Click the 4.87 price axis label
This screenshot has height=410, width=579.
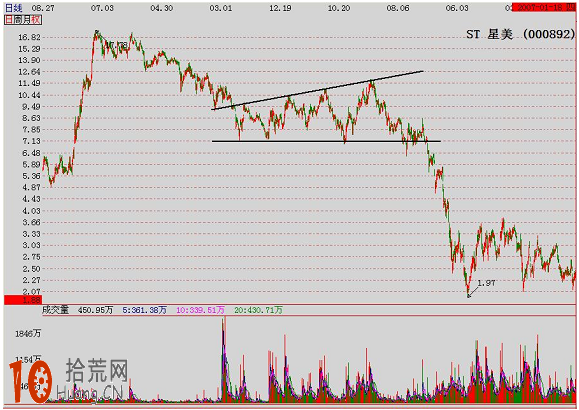[x=31, y=187]
